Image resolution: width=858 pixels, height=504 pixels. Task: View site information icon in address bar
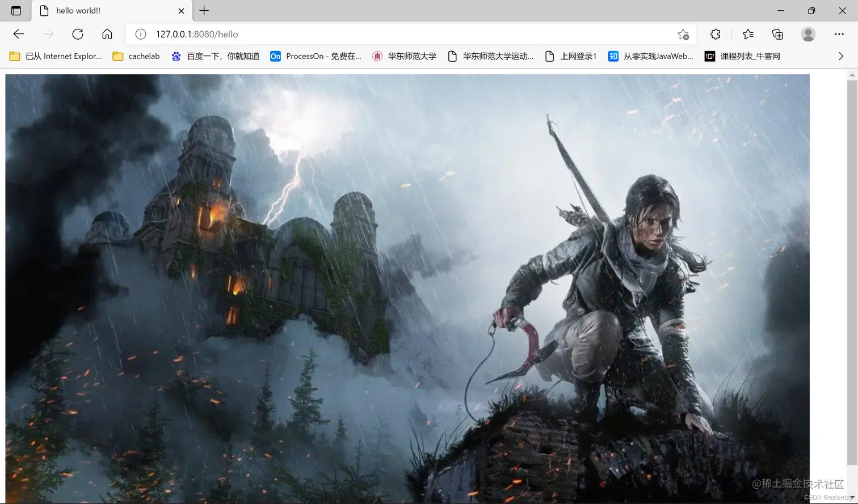(x=141, y=34)
